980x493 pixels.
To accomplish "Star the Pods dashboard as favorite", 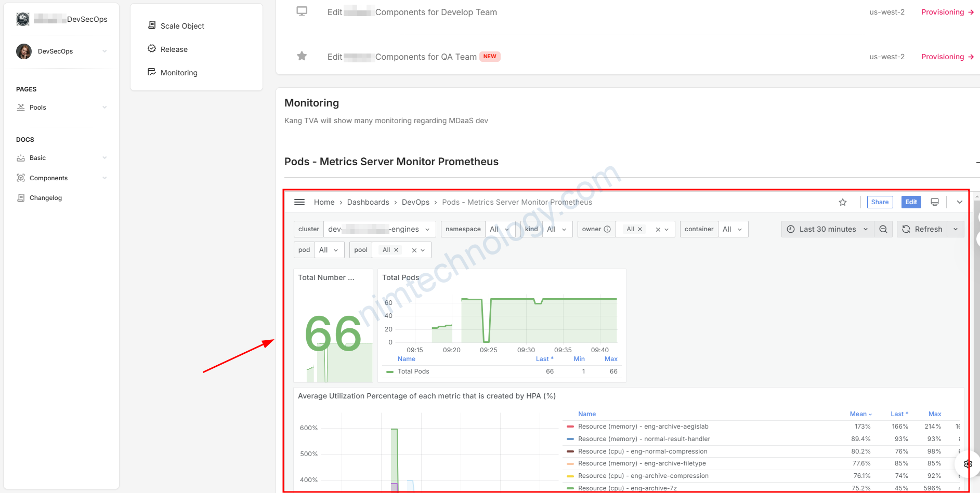I will 843,202.
